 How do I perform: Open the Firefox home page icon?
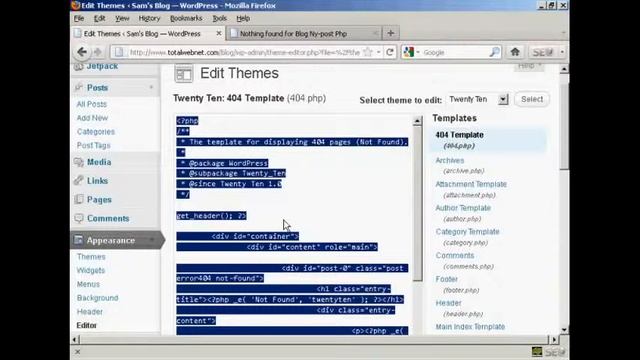[x=515, y=52]
